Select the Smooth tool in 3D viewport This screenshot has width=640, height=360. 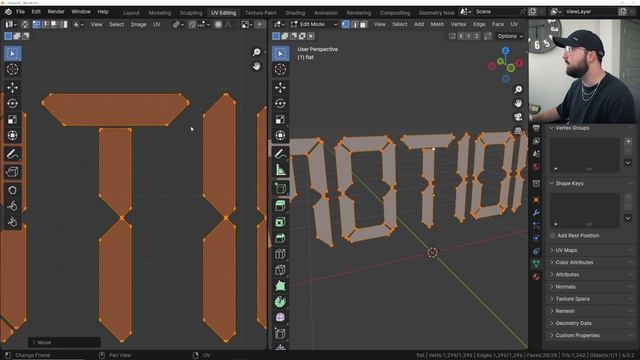point(280,318)
